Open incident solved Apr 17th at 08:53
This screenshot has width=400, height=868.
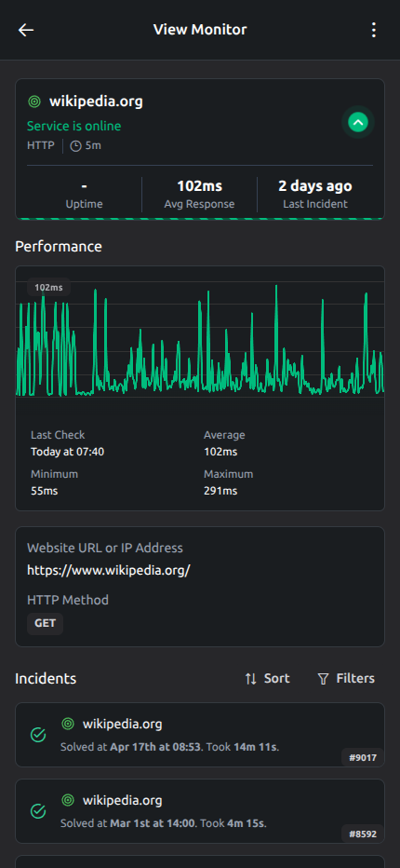coord(200,735)
